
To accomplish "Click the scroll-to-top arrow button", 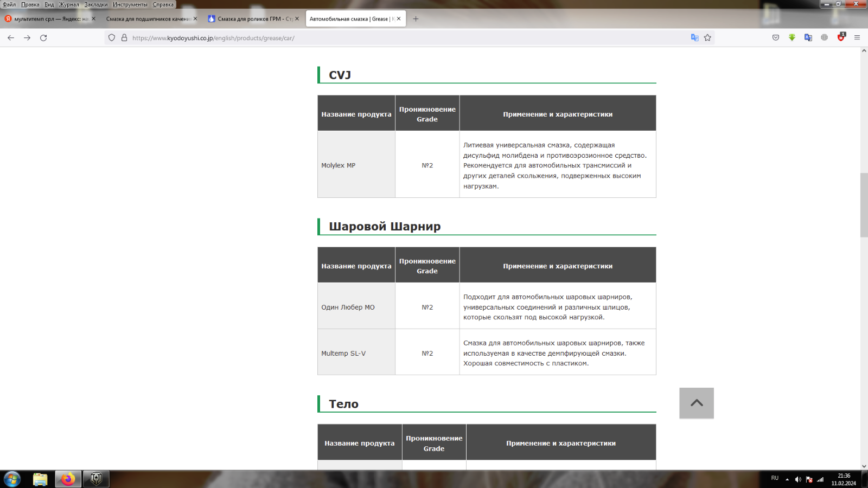I will point(697,403).
